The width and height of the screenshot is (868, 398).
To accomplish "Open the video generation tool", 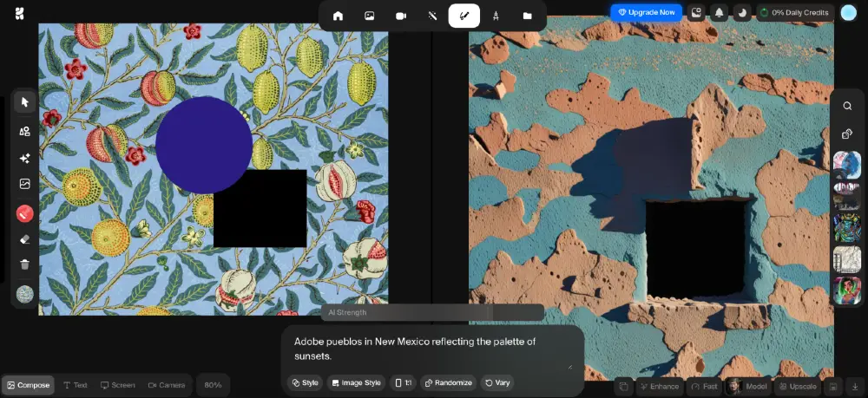I will [401, 16].
